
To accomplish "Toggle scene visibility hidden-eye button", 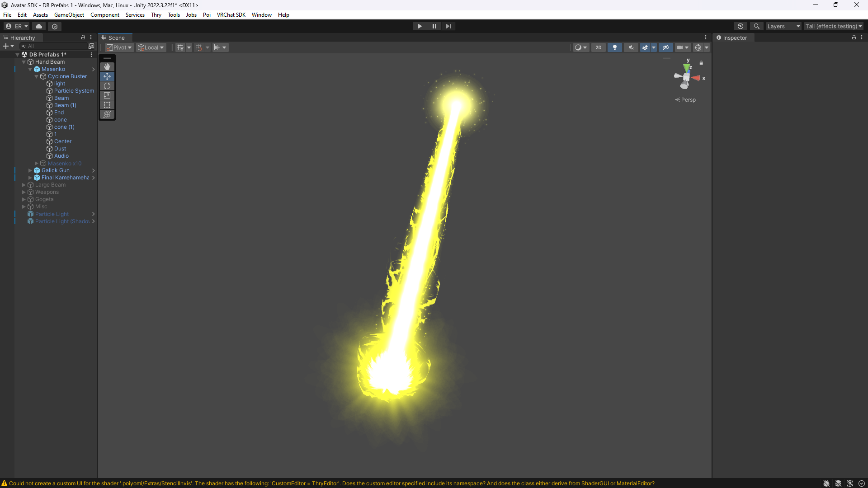I will pyautogui.click(x=665, y=47).
